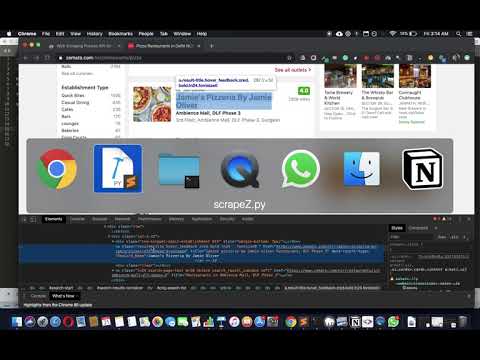The image size is (480, 360).
Task: Switch to the Pizza Restaurants in Delhi tab
Action: tap(165, 46)
